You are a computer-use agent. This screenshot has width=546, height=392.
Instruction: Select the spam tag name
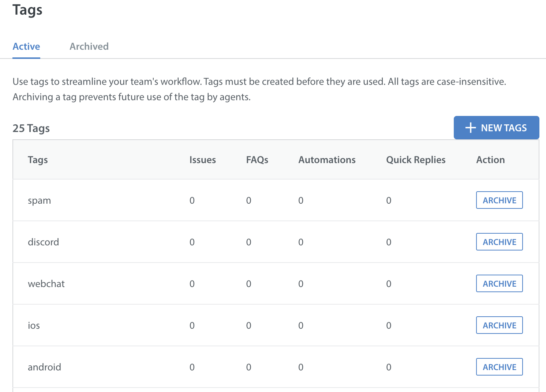click(x=39, y=201)
